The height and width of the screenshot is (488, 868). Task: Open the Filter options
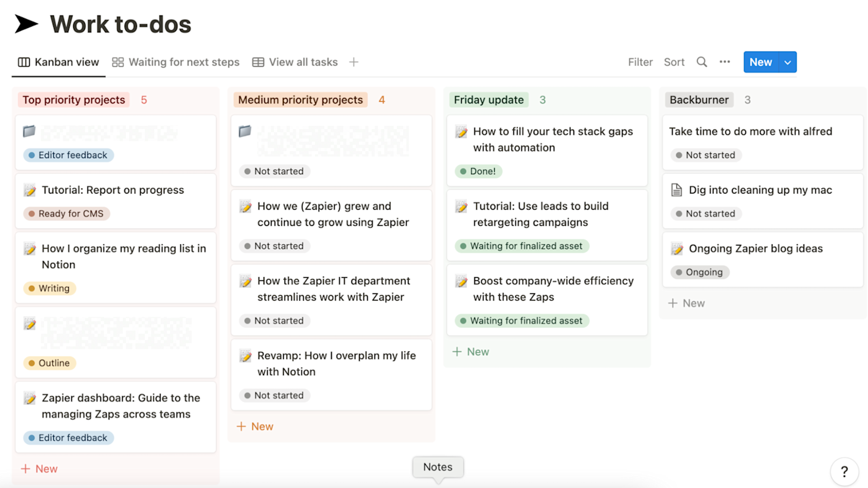click(x=640, y=62)
